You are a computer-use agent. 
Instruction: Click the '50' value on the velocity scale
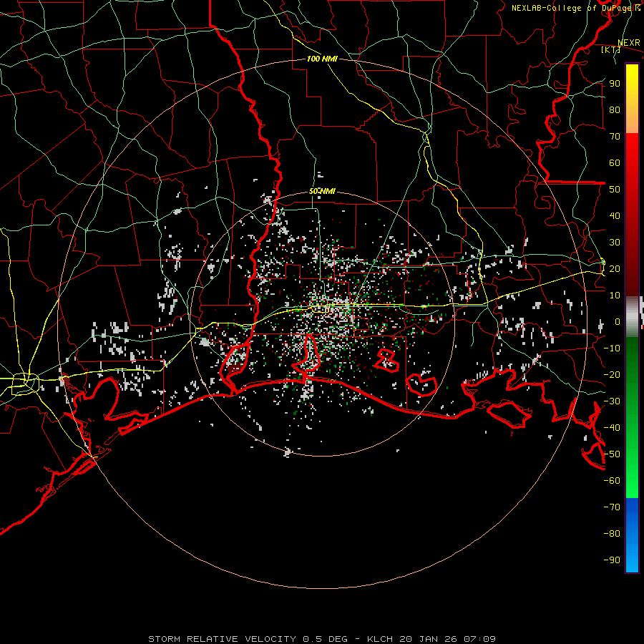[x=615, y=190]
